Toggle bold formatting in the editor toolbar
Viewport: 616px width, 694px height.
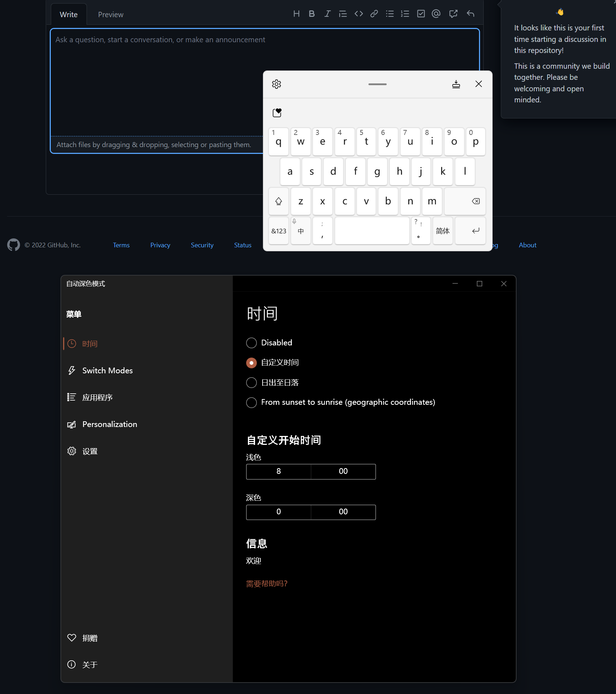[x=312, y=14]
